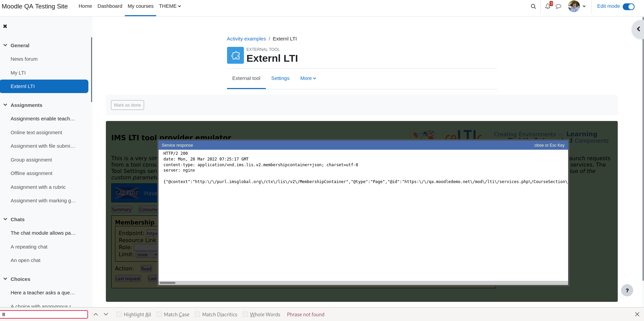The height and width of the screenshot is (321, 644).
Task: Click the Last request button
Action: [128, 279]
